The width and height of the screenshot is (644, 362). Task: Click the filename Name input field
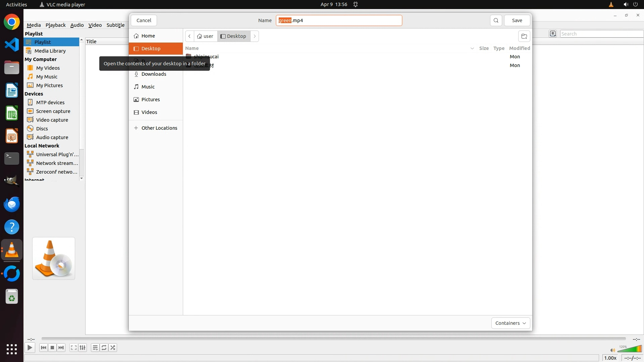[339, 20]
